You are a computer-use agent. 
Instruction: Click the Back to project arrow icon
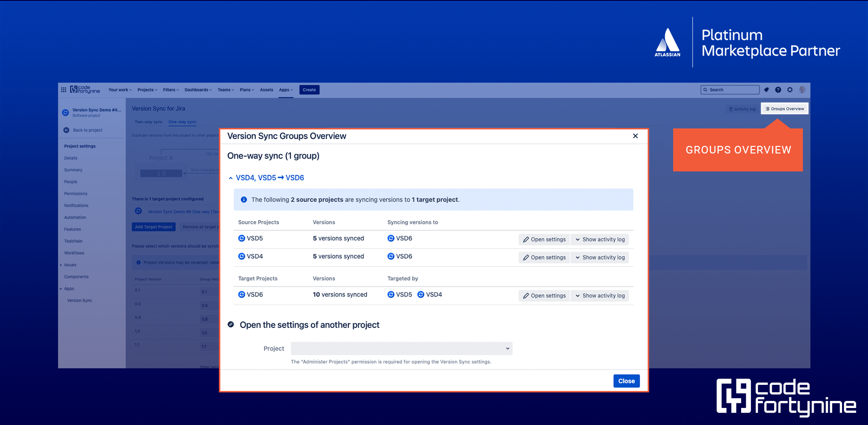(67, 130)
